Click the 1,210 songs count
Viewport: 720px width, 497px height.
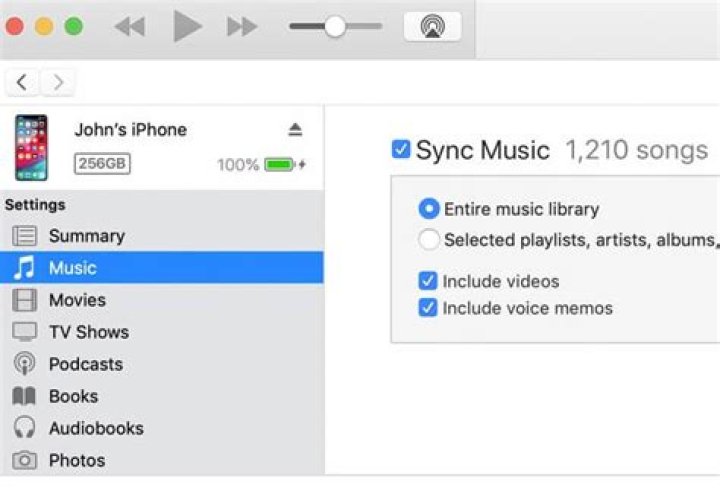pos(637,150)
